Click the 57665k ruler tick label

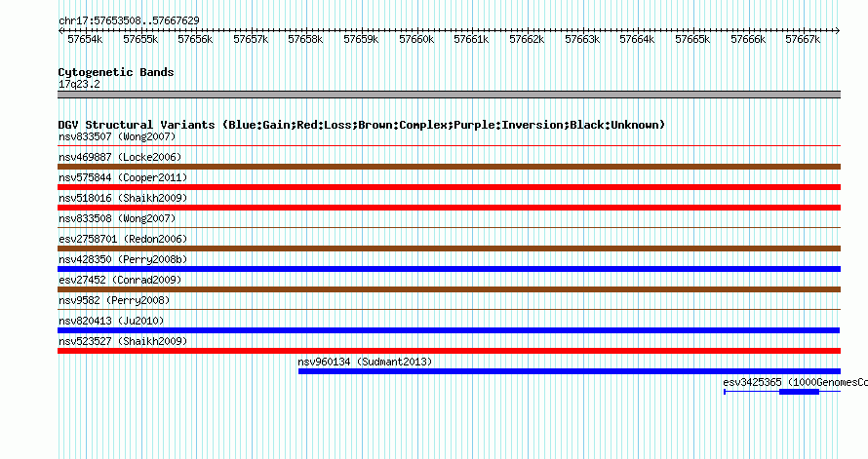(x=692, y=39)
